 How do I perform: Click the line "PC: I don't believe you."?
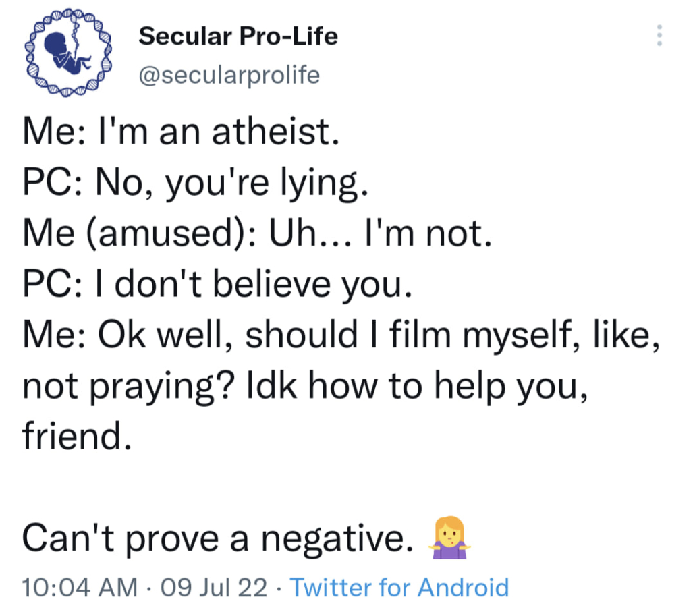[x=217, y=285]
